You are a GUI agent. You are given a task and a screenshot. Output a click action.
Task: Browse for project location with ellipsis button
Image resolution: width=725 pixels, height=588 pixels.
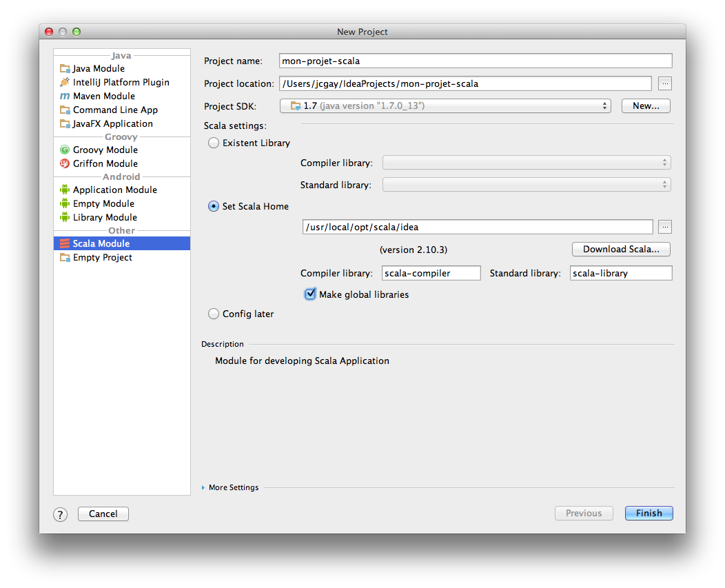point(665,83)
